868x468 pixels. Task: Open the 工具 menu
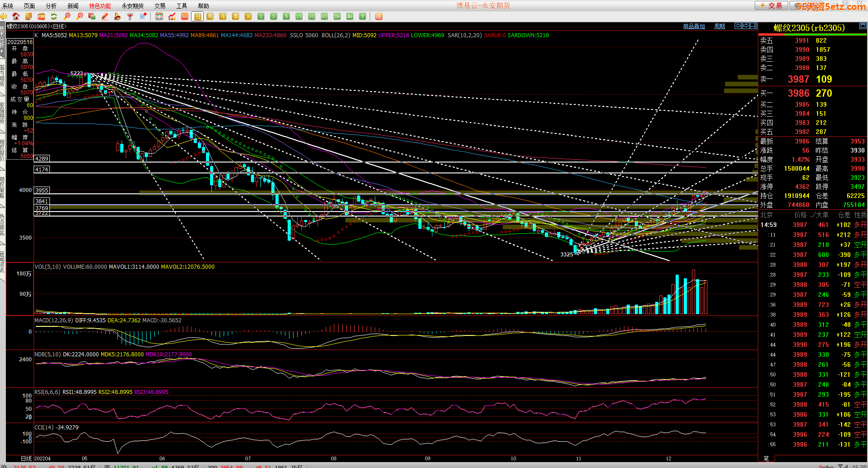(x=181, y=6)
